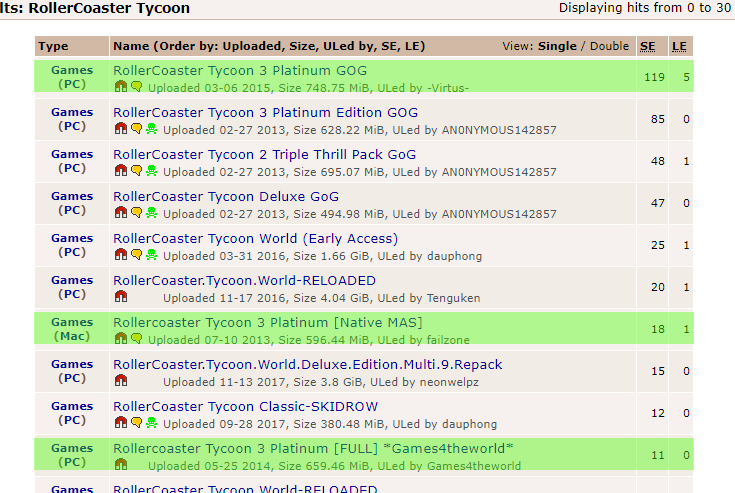Sort by SE in Name header

coord(388,46)
